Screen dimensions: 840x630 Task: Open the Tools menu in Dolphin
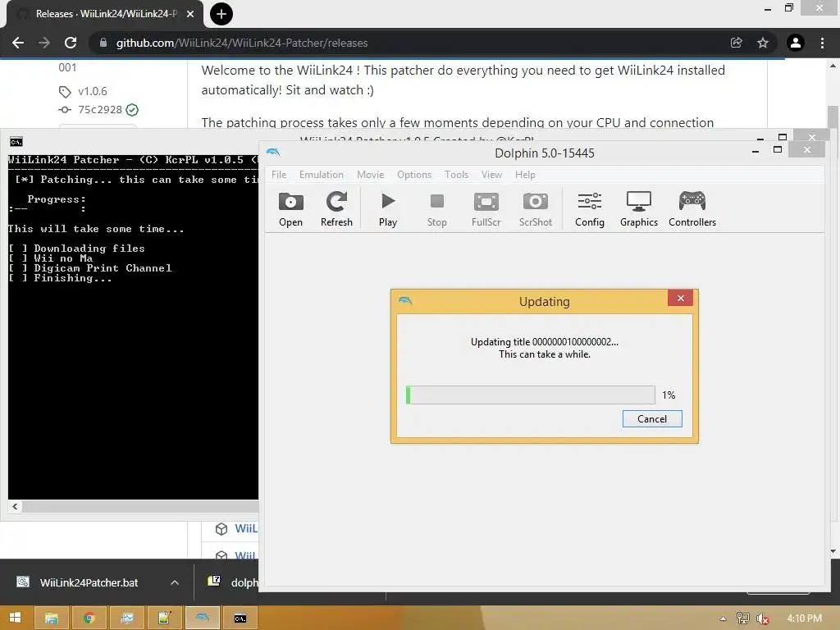click(456, 175)
